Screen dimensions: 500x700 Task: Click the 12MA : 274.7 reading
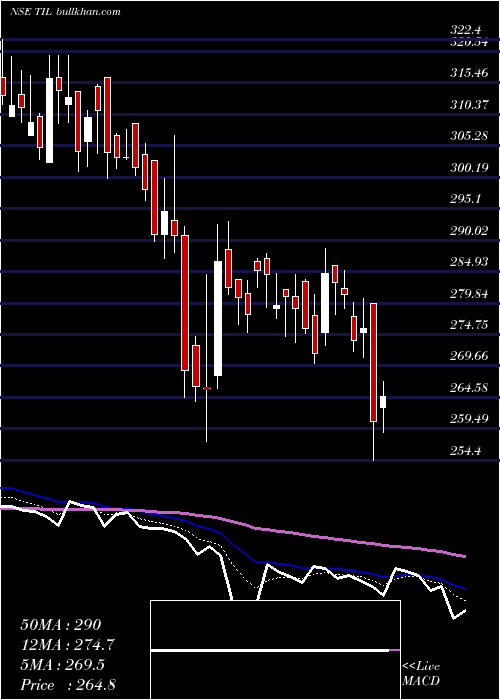pyautogui.click(x=67, y=645)
